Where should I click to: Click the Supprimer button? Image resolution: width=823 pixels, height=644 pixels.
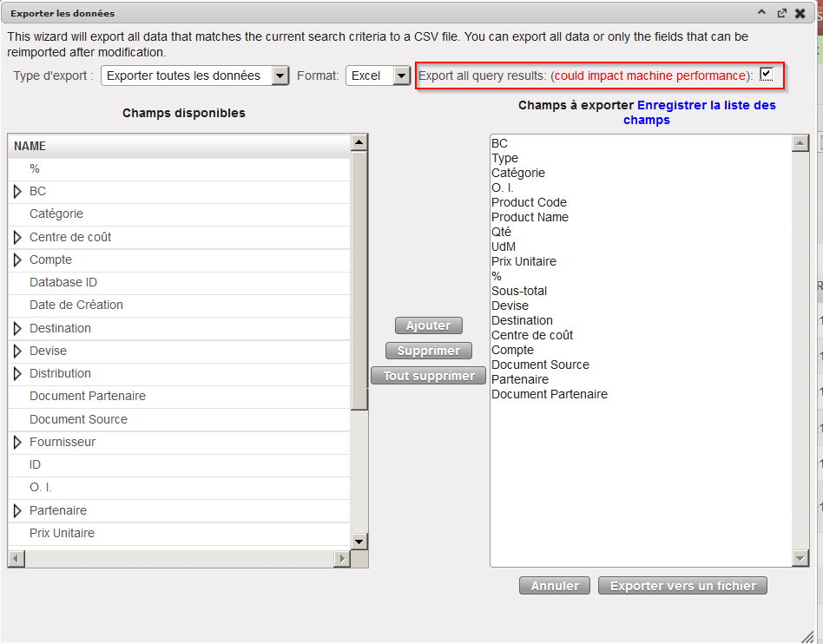[x=428, y=351]
